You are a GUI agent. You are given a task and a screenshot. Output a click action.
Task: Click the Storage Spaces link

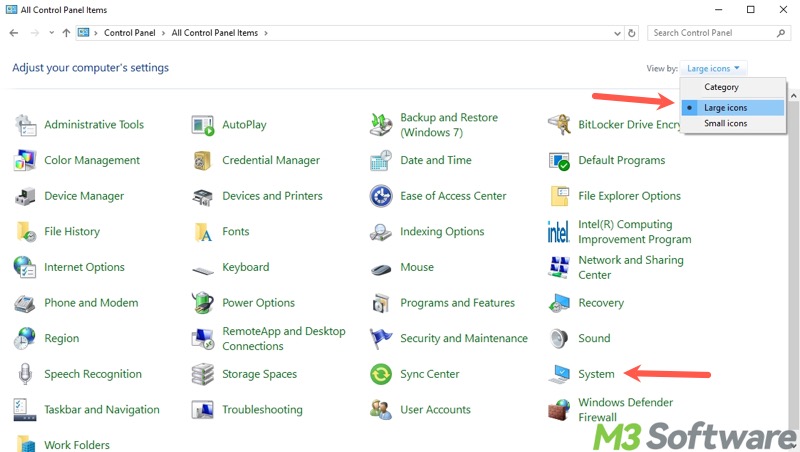259,374
